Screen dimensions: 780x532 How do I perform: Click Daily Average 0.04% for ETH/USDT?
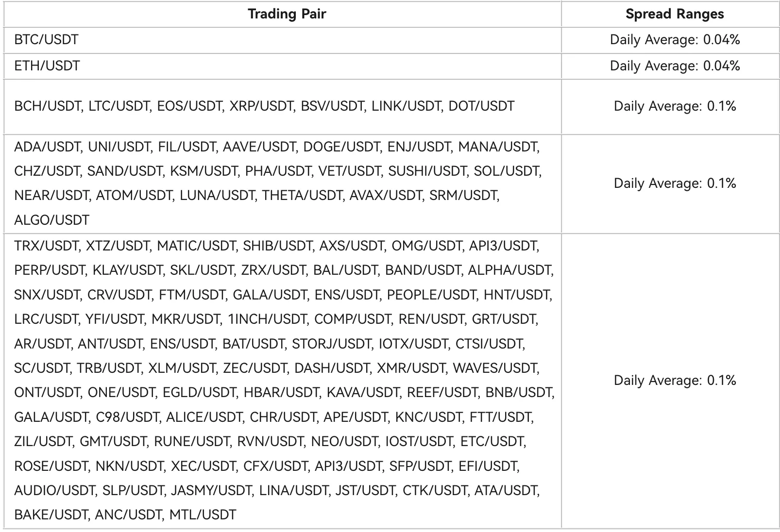pos(675,66)
